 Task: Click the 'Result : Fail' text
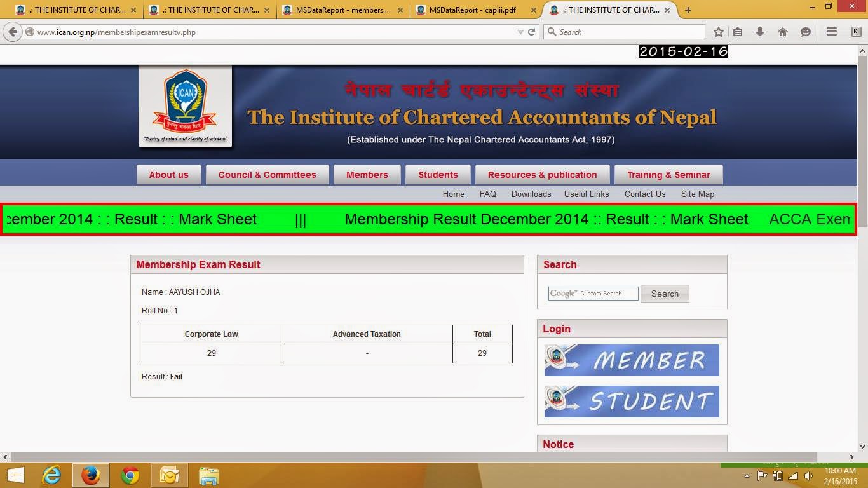click(x=162, y=377)
